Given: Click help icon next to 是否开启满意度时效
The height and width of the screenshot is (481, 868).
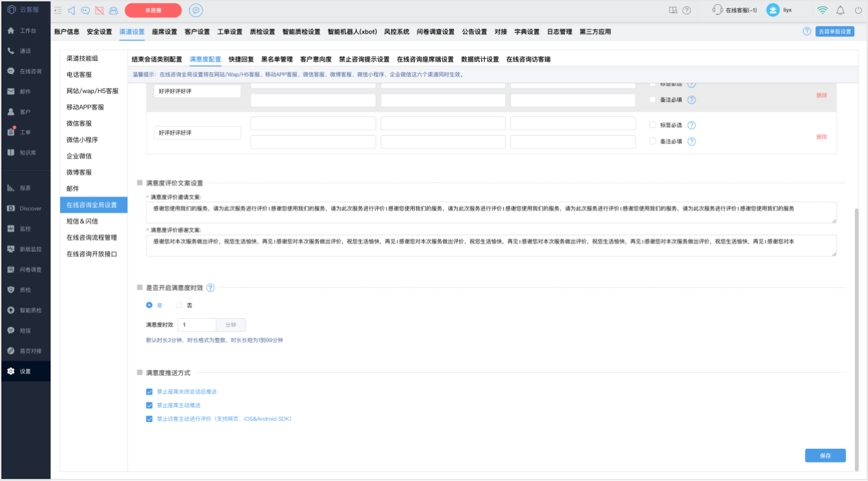Looking at the screenshot, I should point(211,287).
